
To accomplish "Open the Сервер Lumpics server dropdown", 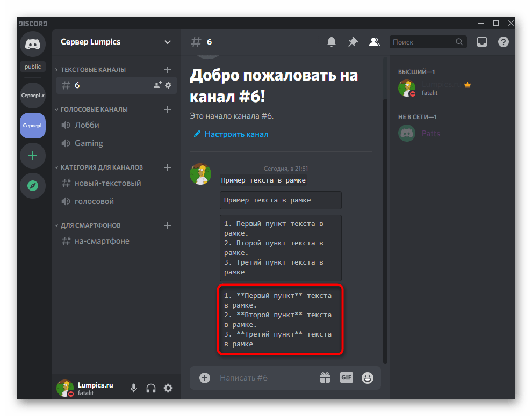I will point(117,42).
